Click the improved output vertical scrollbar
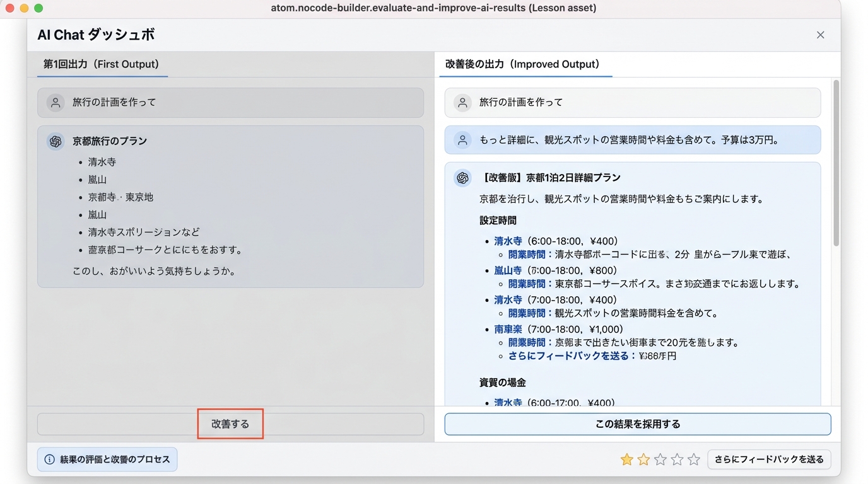The width and height of the screenshot is (868, 484). coord(836,164)
